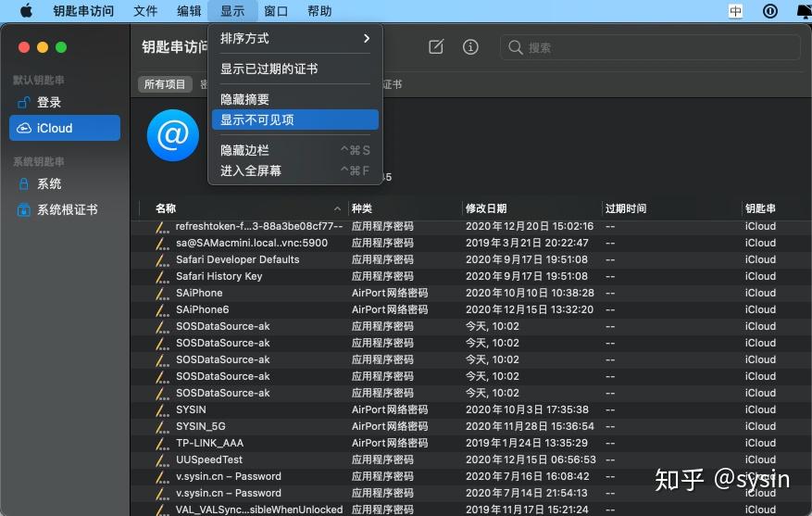
Task: Select the 所有项目 category tab
Action: tap(165, 84)
